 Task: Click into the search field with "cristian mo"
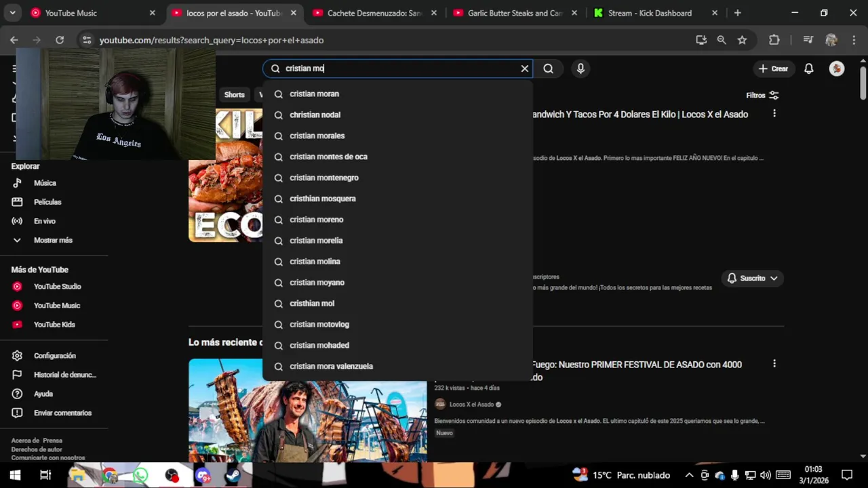click(397, 68)
